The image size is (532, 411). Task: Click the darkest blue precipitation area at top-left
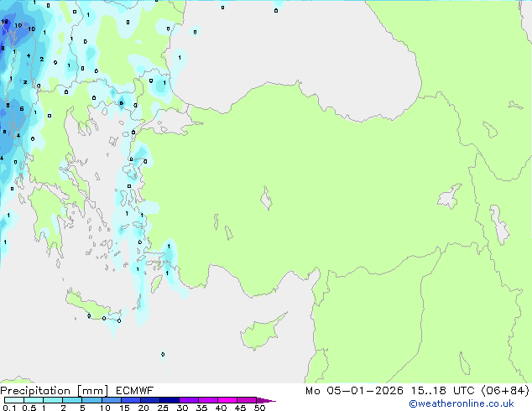point(10,29)
